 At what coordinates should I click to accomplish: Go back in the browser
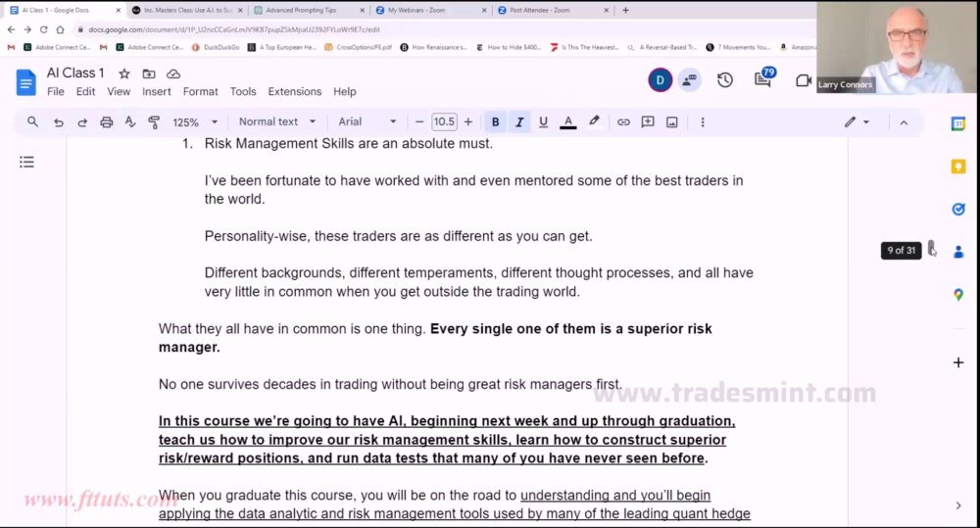click(11, 29)
